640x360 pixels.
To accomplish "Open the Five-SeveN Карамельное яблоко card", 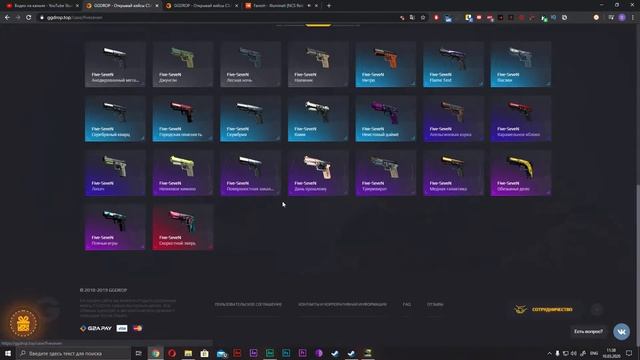I will tap(521, 118).
